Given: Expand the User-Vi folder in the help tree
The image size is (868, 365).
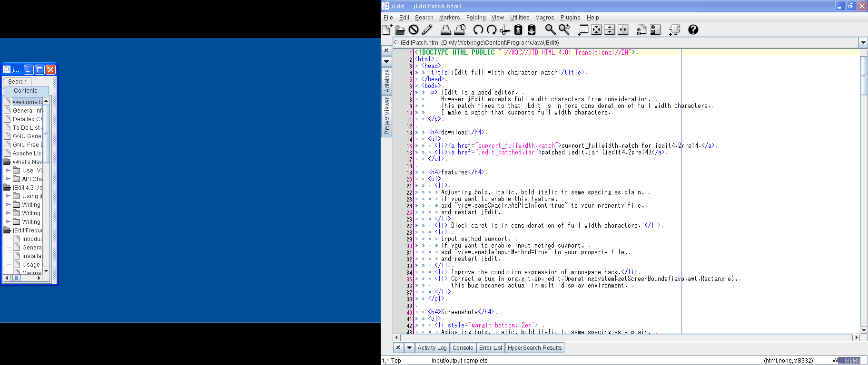Looking at the screenshot, I should click(x=8, y=170).
